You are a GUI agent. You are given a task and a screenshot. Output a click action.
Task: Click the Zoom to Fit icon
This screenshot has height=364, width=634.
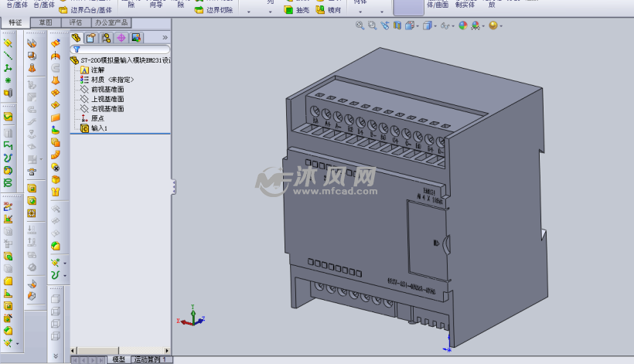pos(360,26)
